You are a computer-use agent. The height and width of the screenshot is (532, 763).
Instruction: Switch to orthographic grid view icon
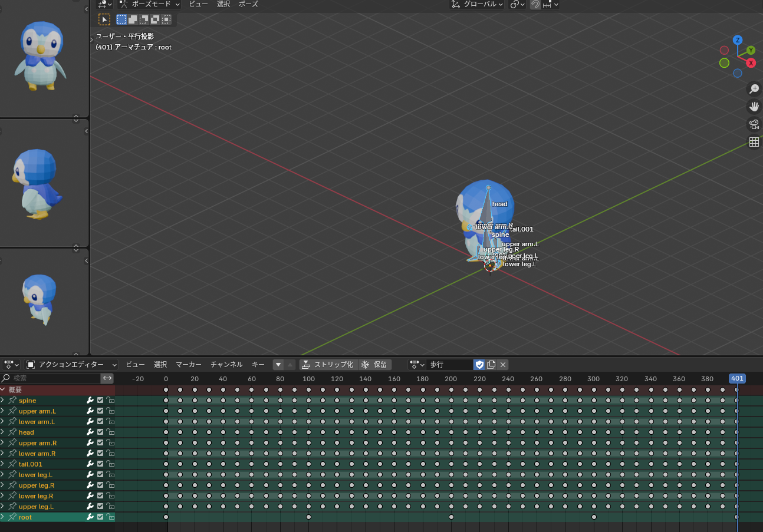click(754, 142)
